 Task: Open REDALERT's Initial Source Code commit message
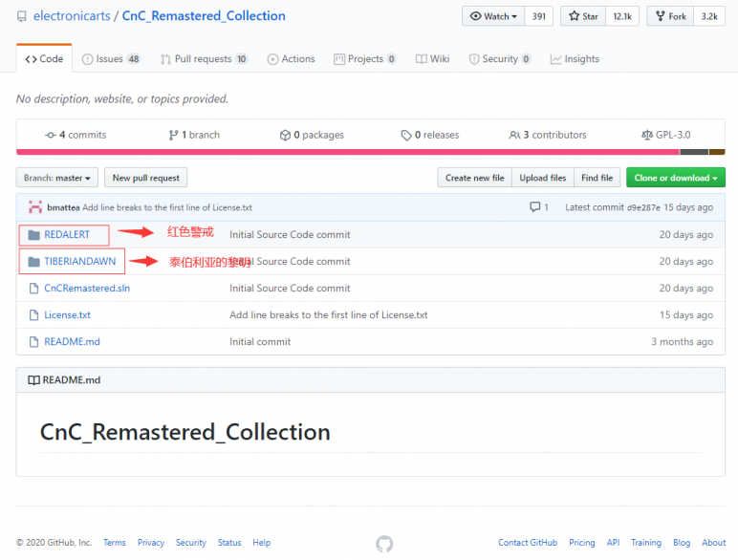click(290, 235)
